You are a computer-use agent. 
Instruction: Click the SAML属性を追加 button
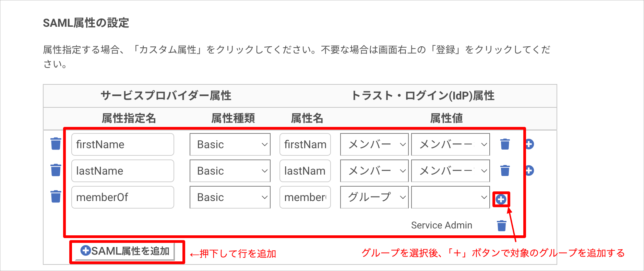click(125, 251)
